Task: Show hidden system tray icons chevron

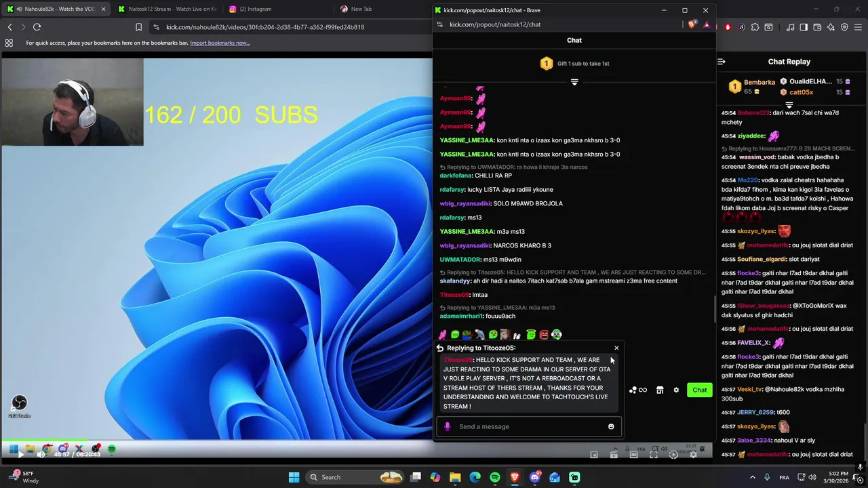Action: (752, 477)
